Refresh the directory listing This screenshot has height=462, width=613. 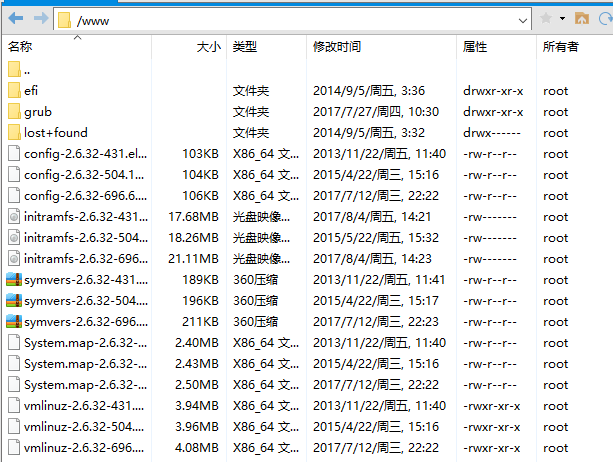tap(606, 18)
